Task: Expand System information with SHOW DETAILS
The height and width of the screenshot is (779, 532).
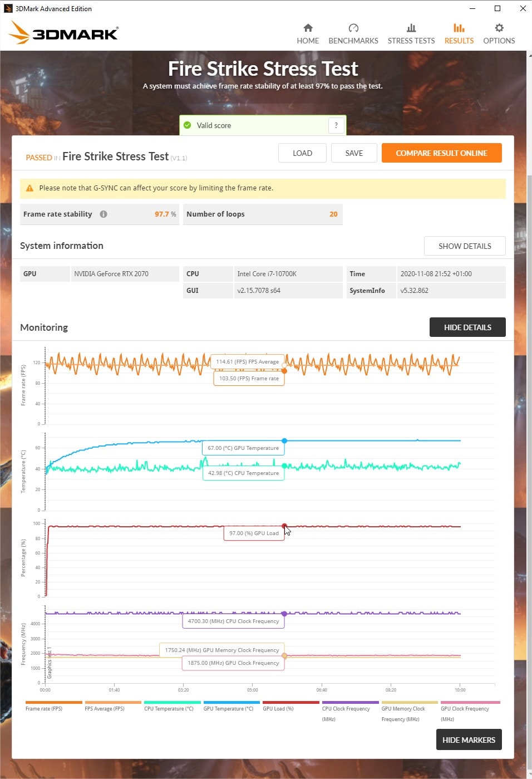Action: pyautogui.click(x=465, y=246)
